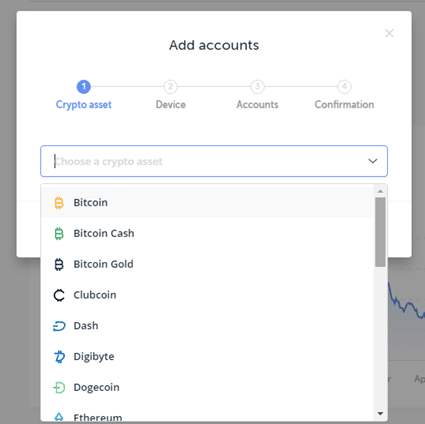Go to step 2 Device
The height and width of the screenshot is (424, 425).
click(x=170, y=95)
